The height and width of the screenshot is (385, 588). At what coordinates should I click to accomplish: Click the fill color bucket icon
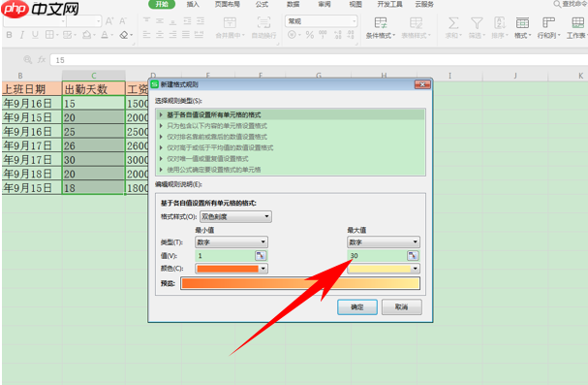point(86,35)
